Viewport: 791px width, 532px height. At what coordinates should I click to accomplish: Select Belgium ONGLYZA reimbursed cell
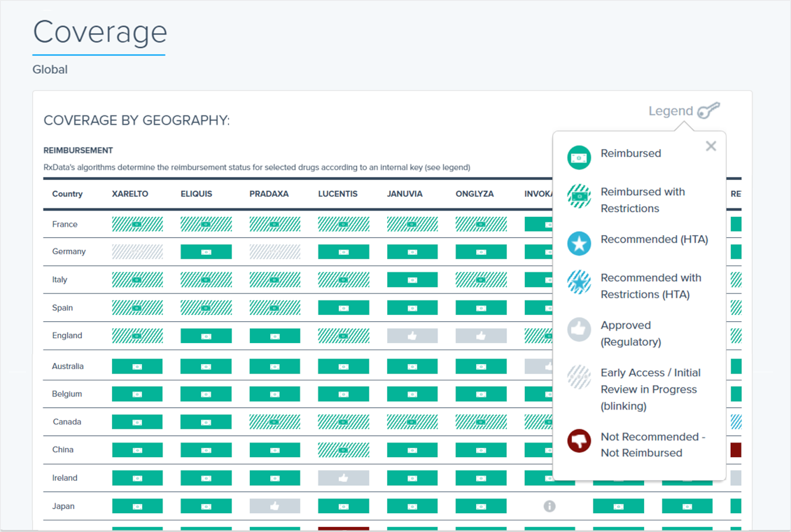tap(481, 394)
